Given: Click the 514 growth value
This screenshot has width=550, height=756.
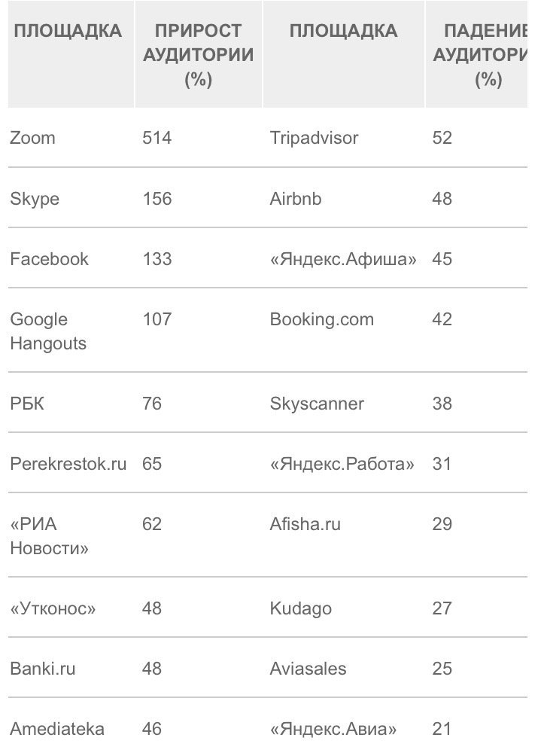Looking at the screenshot, I should (x=157, y=138).
